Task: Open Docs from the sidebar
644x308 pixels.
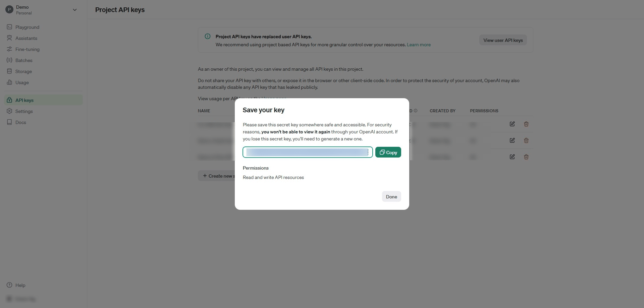Action: click(x=20, y=122)
